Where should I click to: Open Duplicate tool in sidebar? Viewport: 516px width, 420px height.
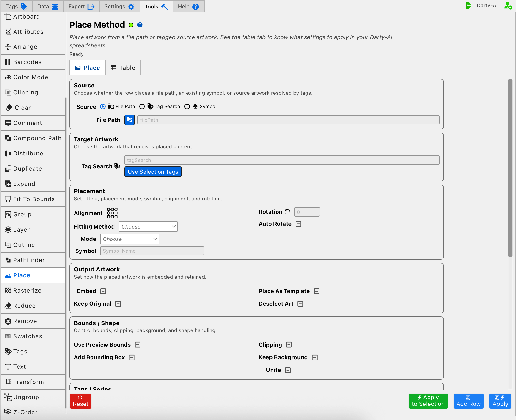point(33,169)
